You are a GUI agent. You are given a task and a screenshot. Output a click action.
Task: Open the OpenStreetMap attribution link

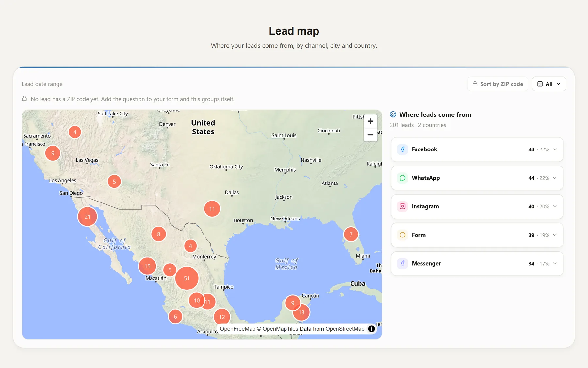tap(345, 329)
